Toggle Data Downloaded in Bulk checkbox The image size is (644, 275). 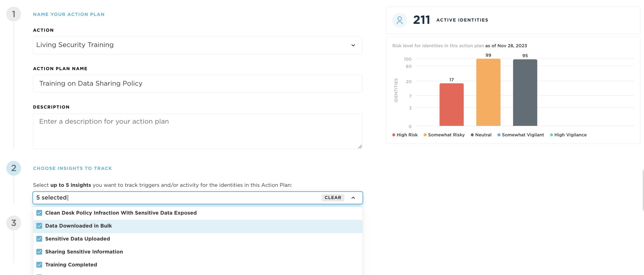tap(39, 225)
